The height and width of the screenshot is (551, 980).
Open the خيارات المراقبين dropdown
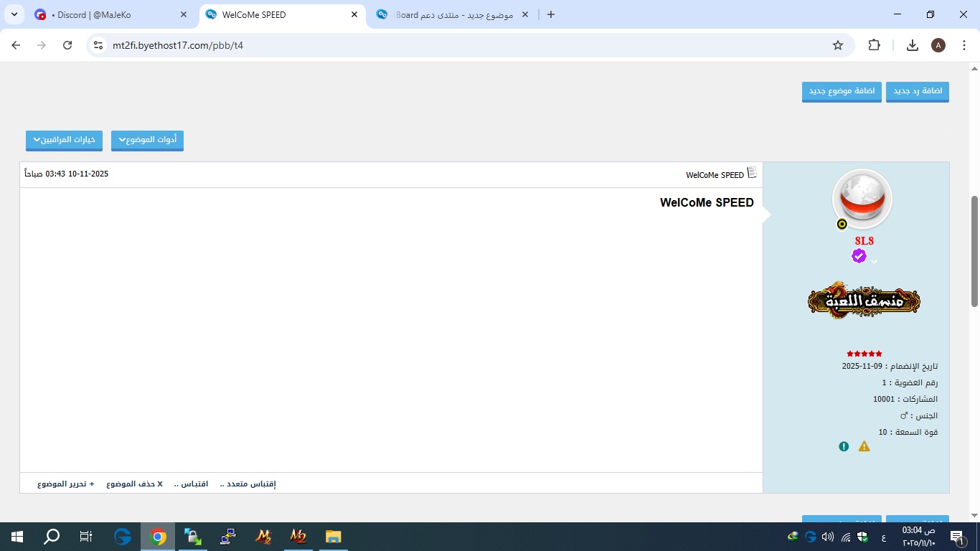click(x=64, y=140)
